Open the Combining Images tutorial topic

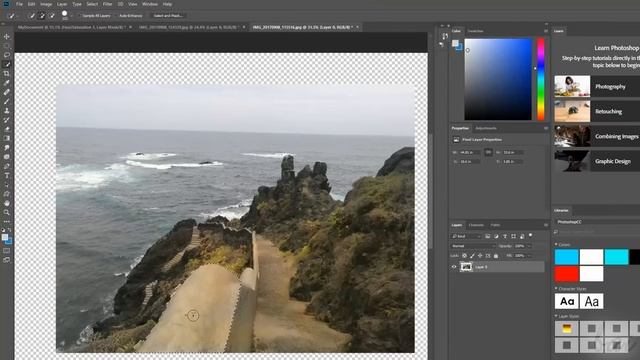(597, 136)
